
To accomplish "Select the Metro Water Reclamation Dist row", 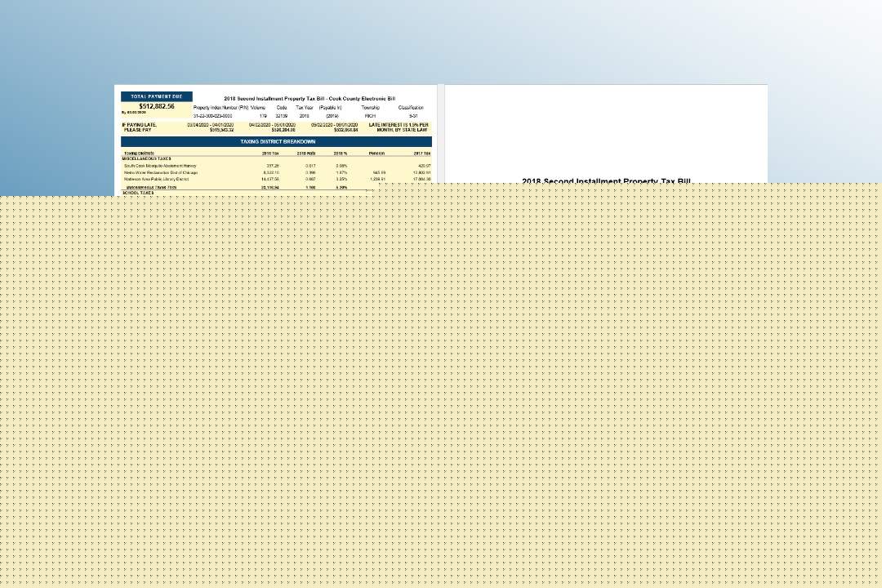I will tap(160, 172).
